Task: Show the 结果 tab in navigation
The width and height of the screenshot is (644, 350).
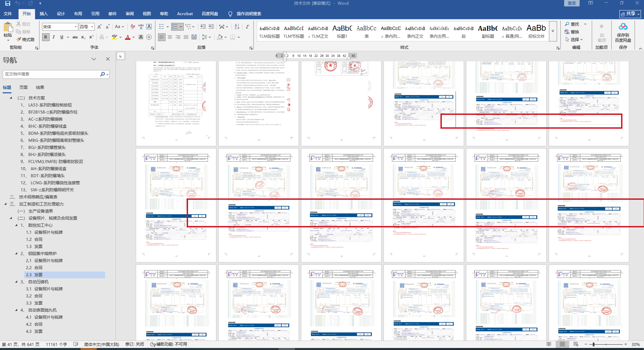Action: coord(40,88)
